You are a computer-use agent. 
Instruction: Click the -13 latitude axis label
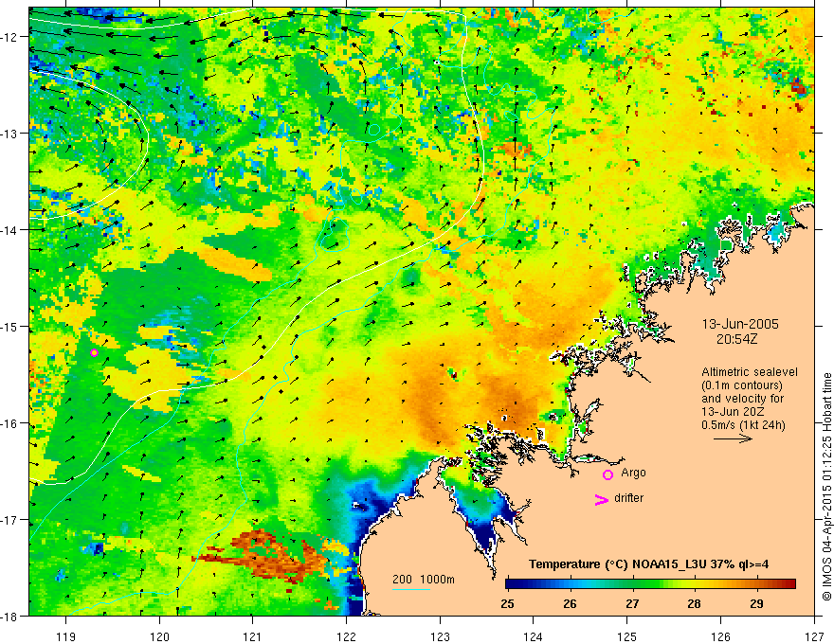tap(10, 134)
